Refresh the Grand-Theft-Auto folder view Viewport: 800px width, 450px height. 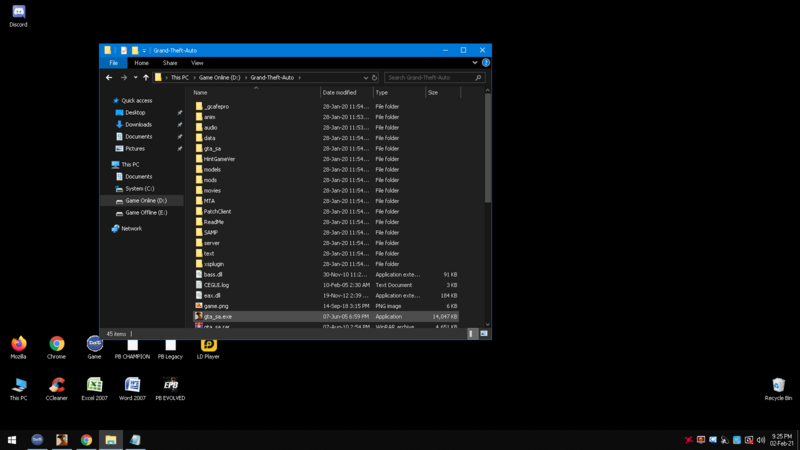374,78
